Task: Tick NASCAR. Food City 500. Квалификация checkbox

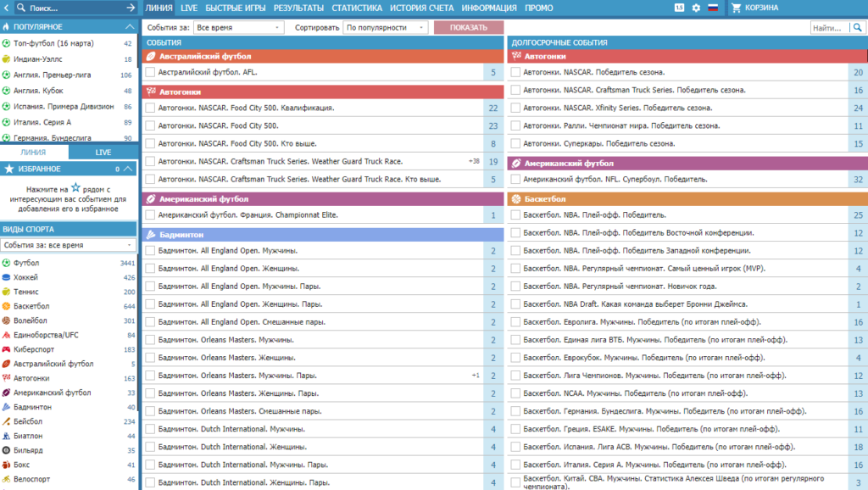Action: 150,108
